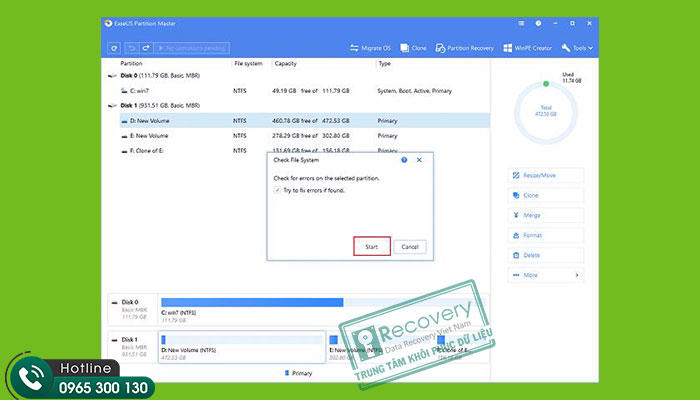This screenshot has width=700, height=400.
Task: Click Resize/Move in right panel
Action: coord(546,175)
